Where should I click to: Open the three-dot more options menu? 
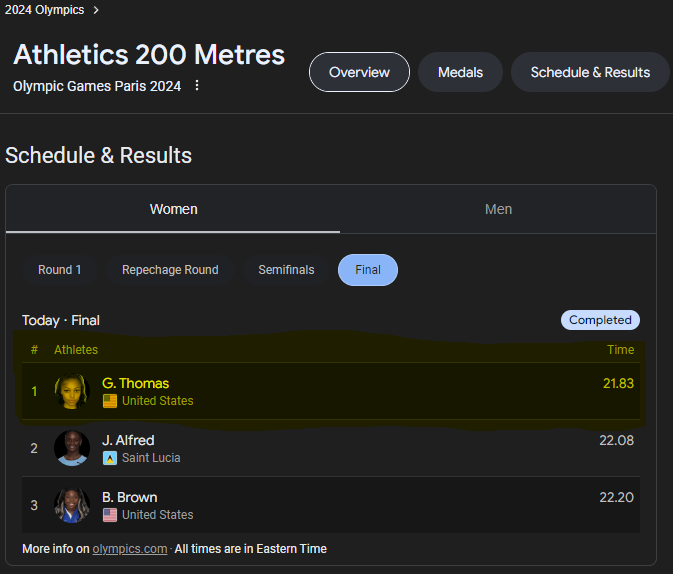coord(197,85)
